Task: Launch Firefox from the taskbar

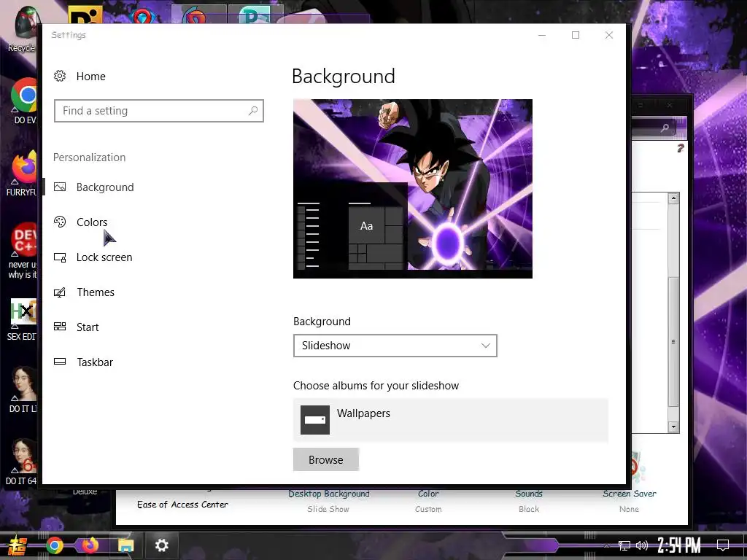Action: point(90,545)
